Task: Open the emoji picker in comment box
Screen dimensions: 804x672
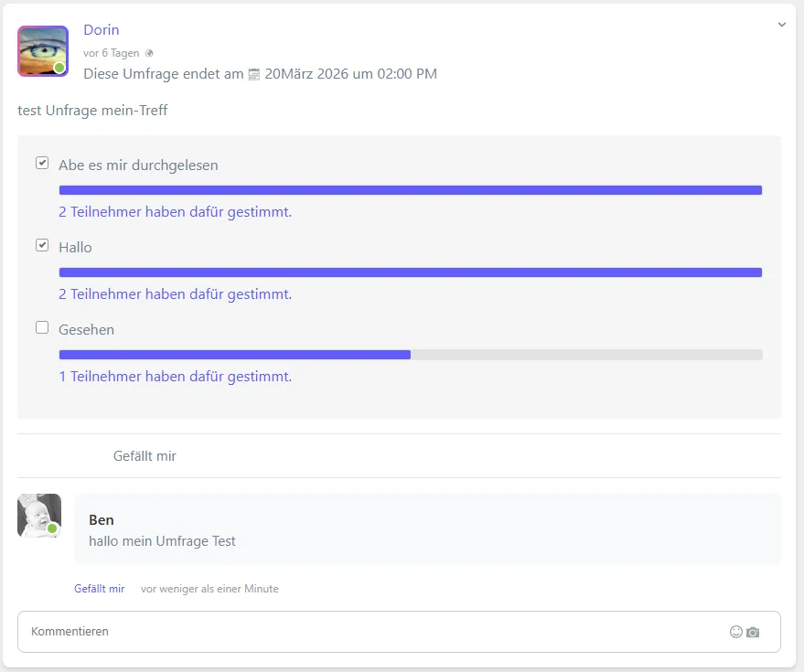Action: click(735, 632)
